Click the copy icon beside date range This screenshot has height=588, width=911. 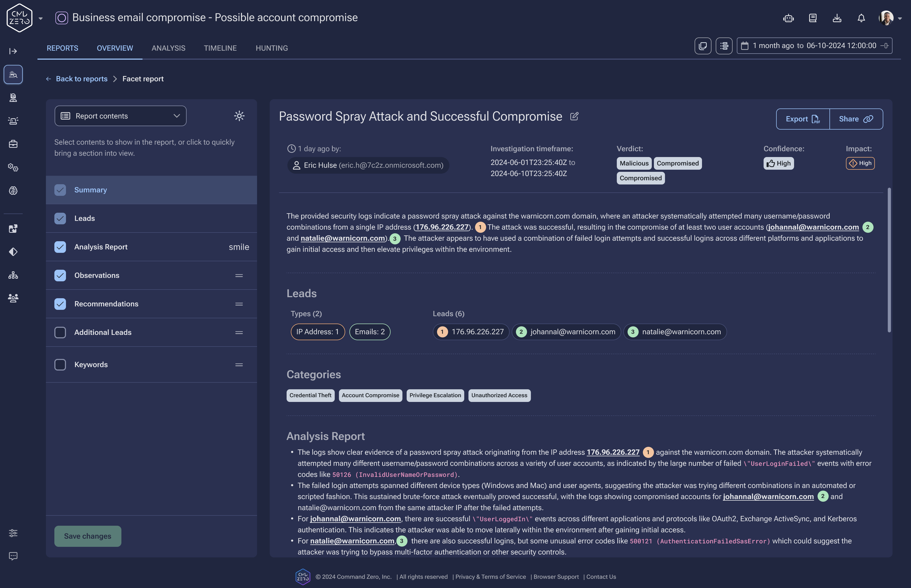(x=703, y=46)
